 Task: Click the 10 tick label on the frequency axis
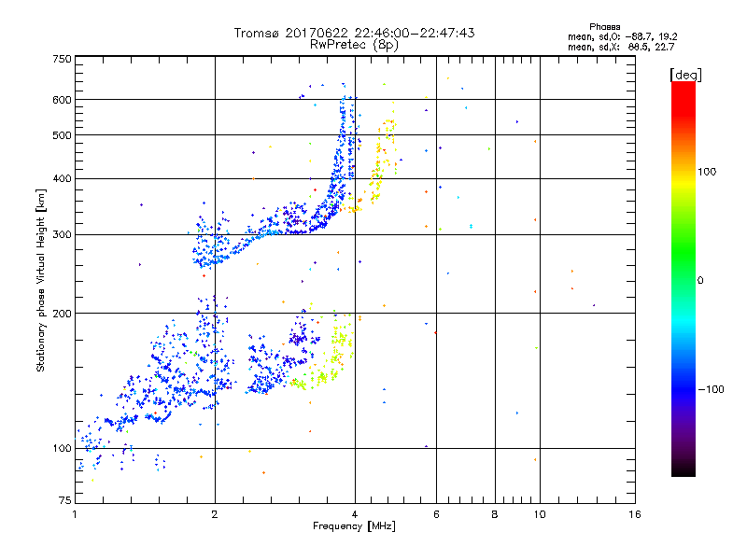tap(539, 514)
